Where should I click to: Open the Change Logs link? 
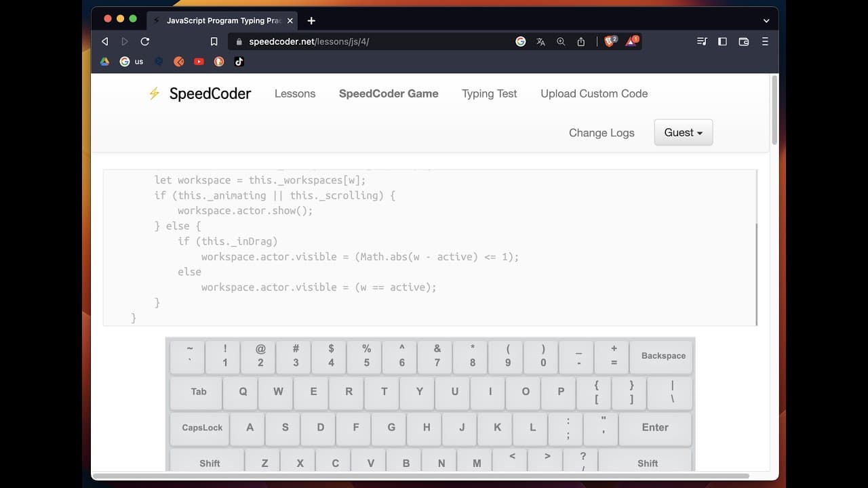pyautogui.click(x=601, y=133)
